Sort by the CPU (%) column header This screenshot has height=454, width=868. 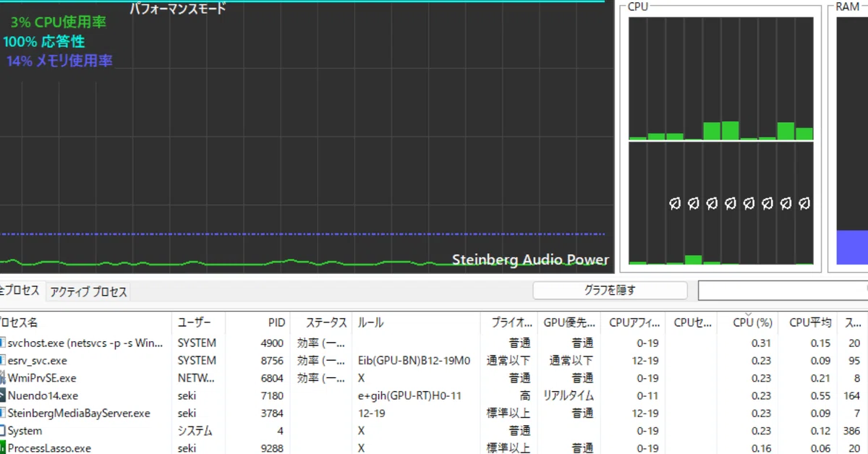749,322
